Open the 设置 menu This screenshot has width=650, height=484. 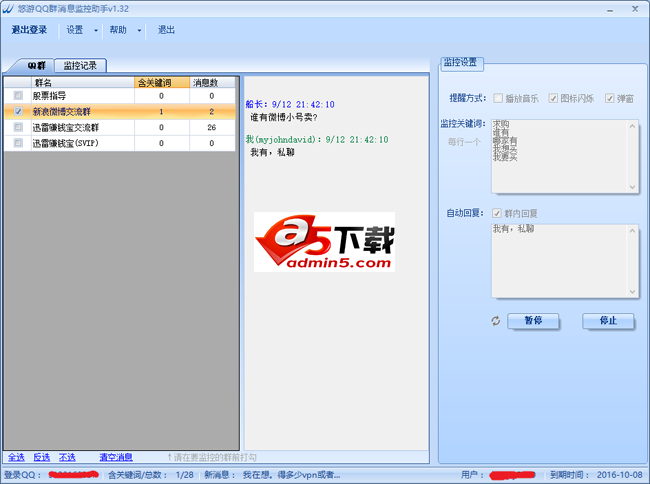click(x=75, y=30)
